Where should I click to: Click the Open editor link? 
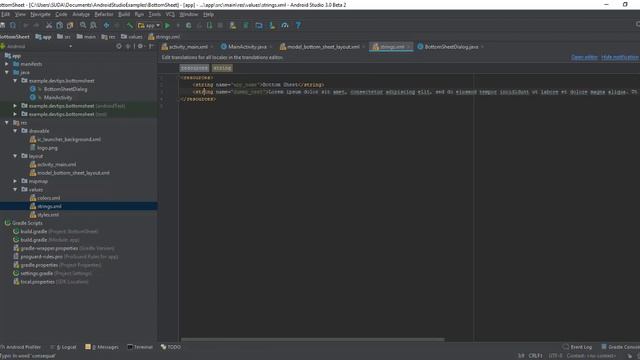[584, 57]
